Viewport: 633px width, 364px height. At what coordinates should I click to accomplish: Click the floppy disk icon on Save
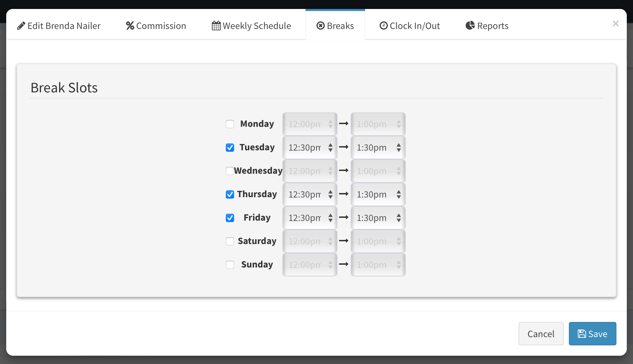point(582,334)
